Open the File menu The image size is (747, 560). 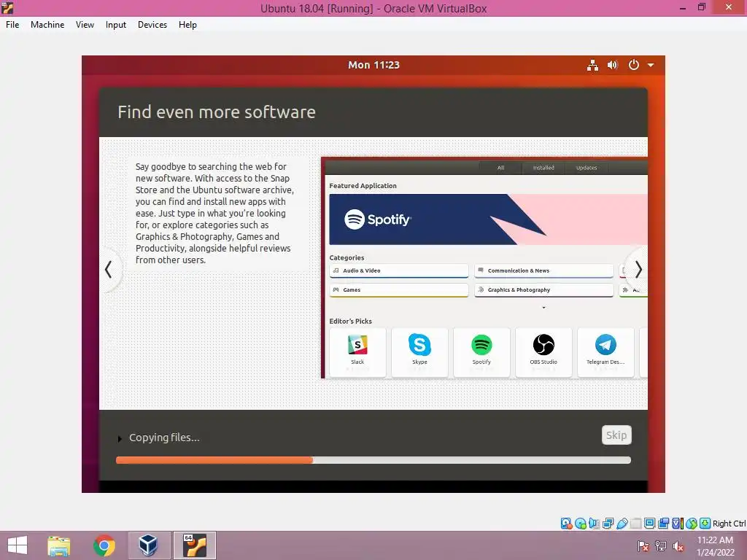[x=12, y=25]
